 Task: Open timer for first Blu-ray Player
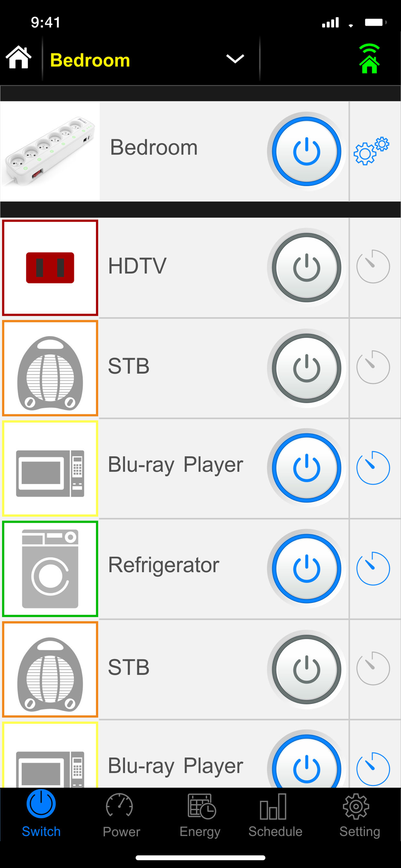tap(373, 468)
